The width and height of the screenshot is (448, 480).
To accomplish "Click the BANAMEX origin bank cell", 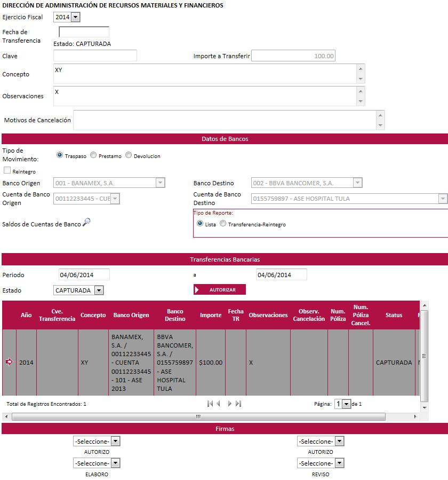I will (x=131, y=363).
